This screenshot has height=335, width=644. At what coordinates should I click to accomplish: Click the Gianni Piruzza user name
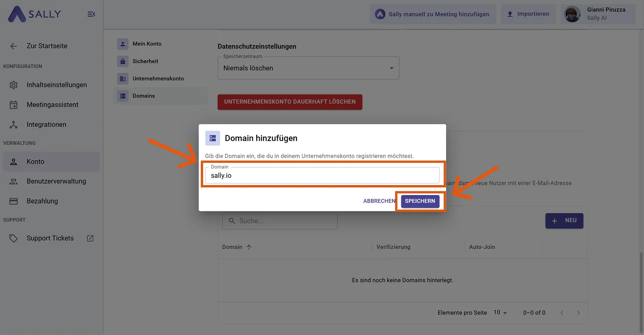[x=606, y=10]
